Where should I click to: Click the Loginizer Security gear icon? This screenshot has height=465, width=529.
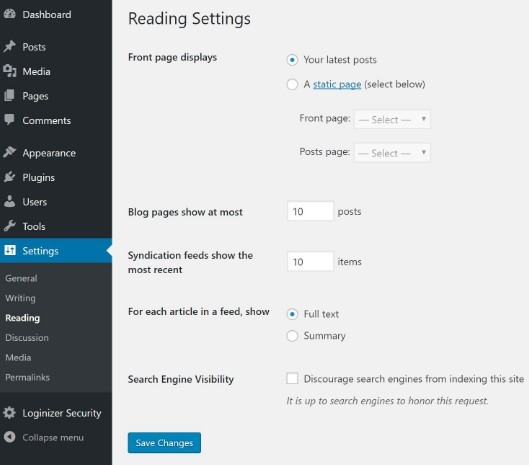click(x=9, y=413)
